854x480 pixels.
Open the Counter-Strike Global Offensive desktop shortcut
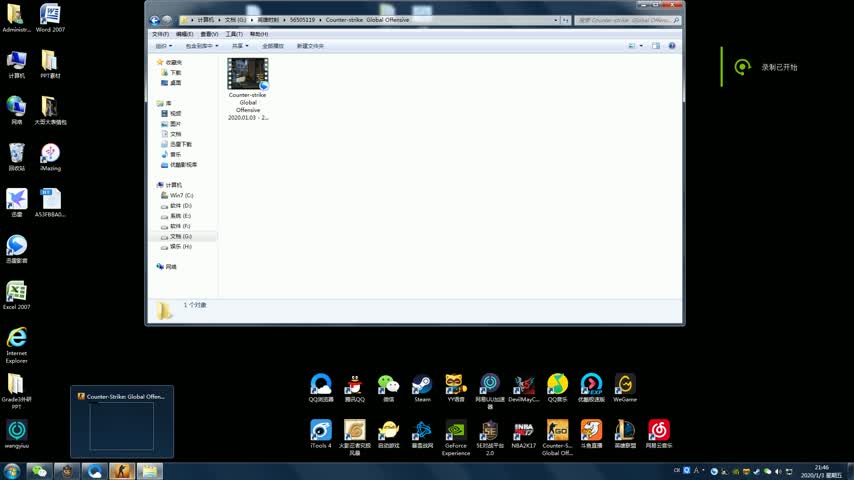pos(557,437)
